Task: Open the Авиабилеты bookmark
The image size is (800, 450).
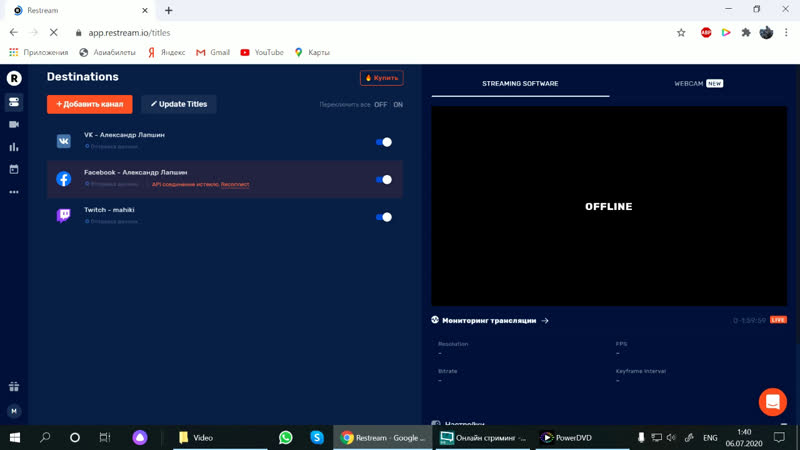Action: [107, 52]
